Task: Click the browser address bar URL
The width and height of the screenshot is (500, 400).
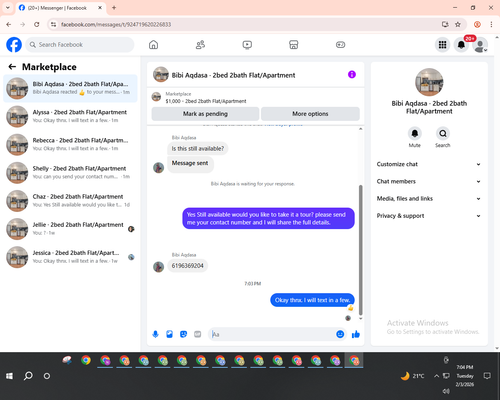Action: point(116,24)
